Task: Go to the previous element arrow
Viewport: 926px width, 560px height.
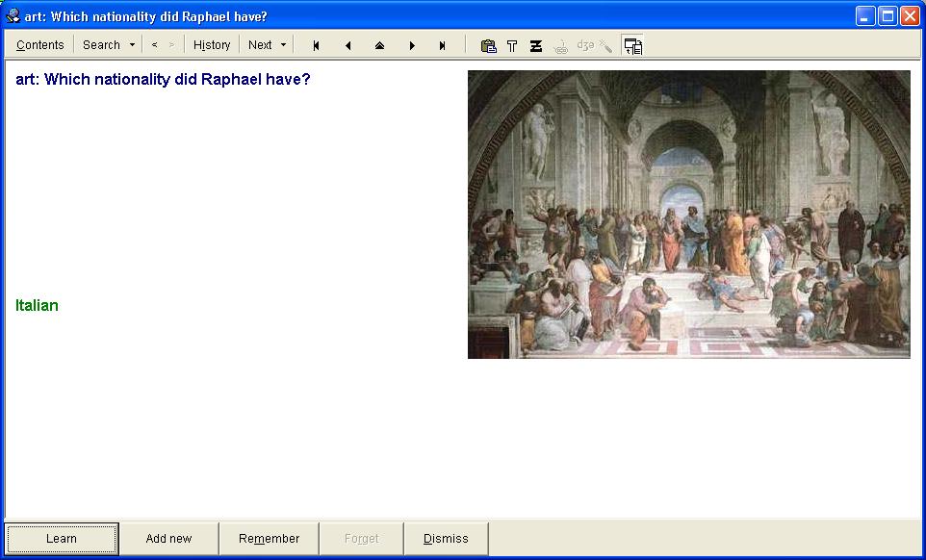Action: click(347, 45)
